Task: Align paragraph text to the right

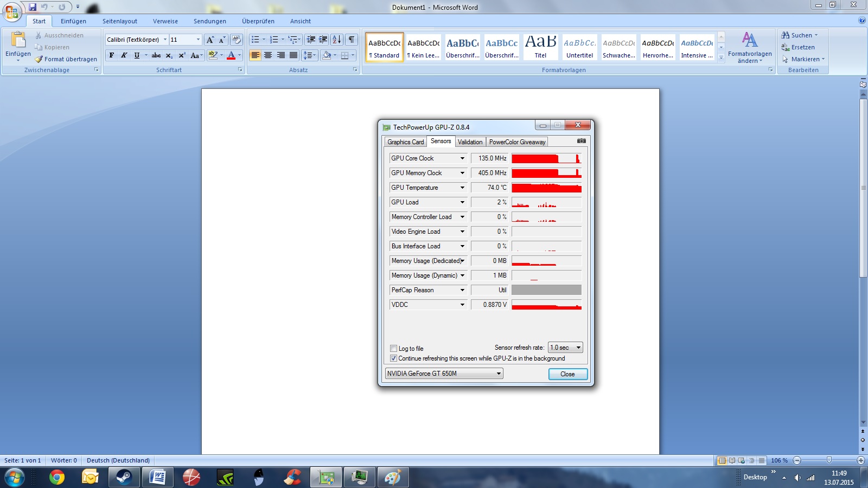Action: [x=281, y=55]
